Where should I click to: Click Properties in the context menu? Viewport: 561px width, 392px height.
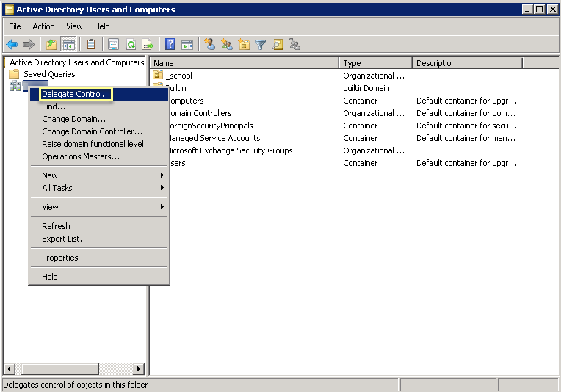59,258
